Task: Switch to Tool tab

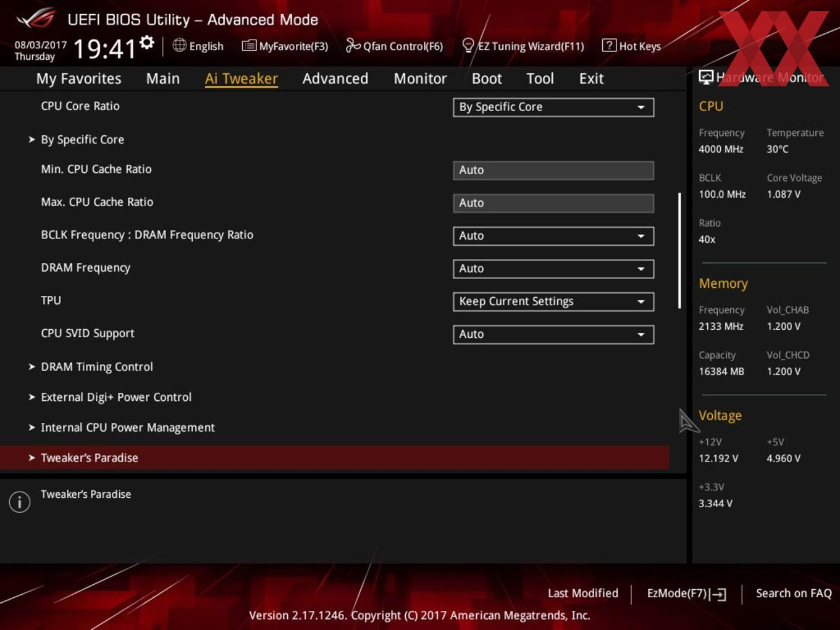Action: tap(540, 78)
